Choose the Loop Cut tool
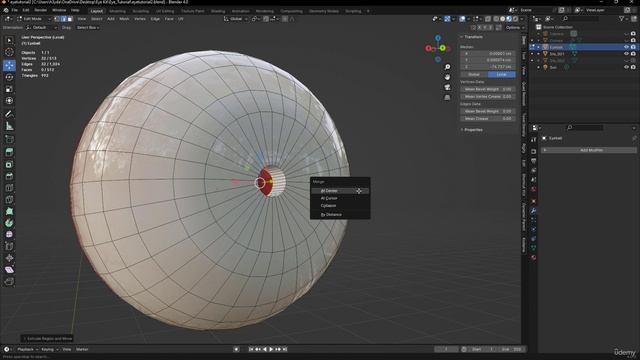This screenshot has width=640, height=360. [x=9, y=188]
